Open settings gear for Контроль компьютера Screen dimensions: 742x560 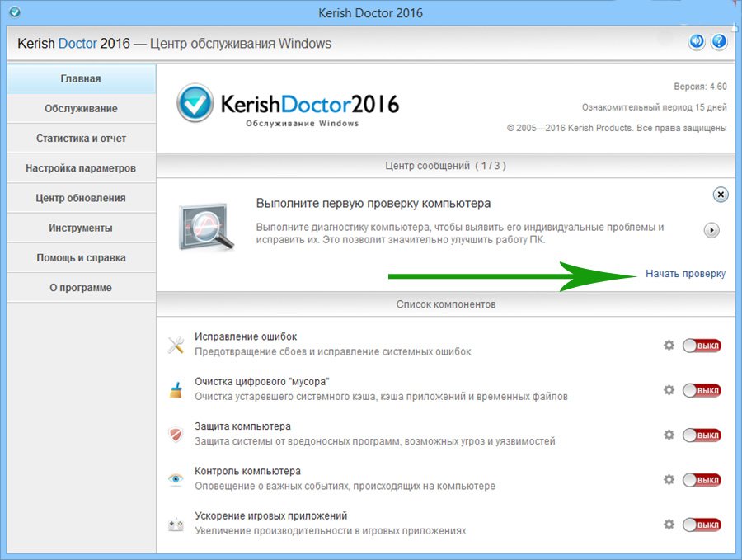[x=669, y=479]
